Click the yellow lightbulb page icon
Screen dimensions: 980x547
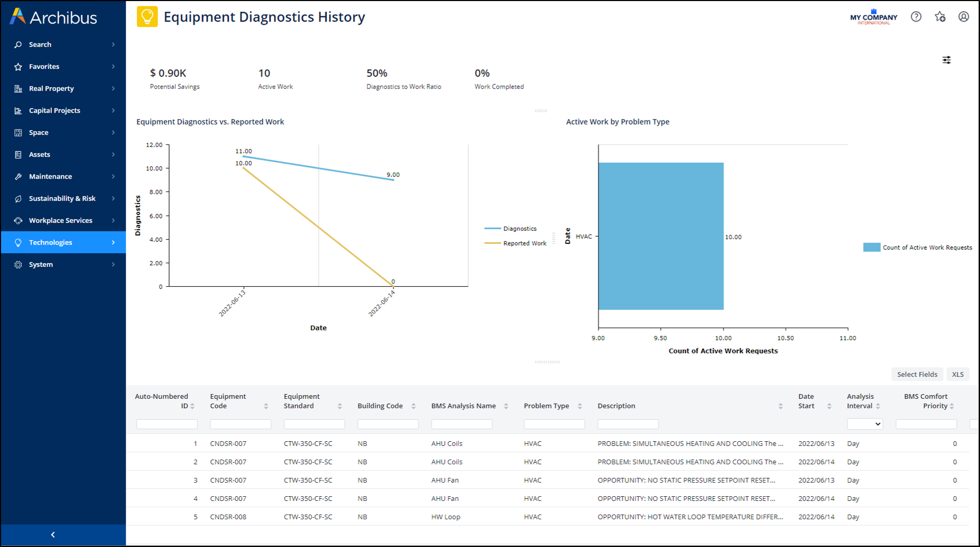[147, 17]
